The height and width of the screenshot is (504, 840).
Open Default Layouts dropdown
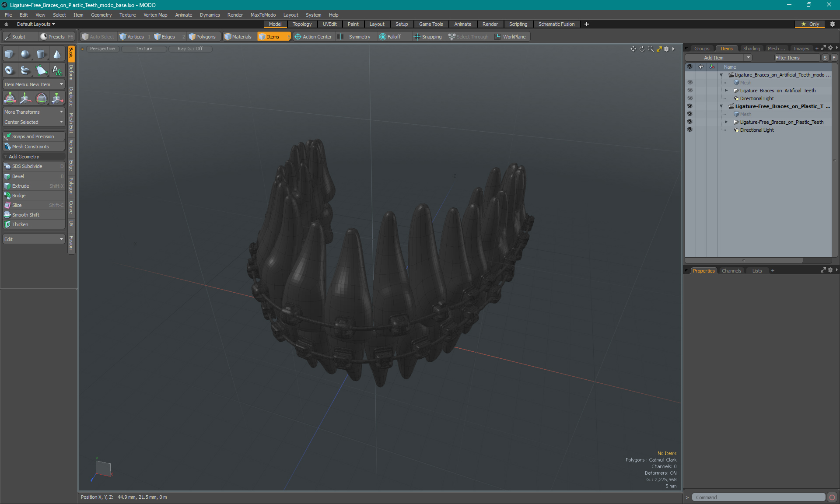(36, 24)
